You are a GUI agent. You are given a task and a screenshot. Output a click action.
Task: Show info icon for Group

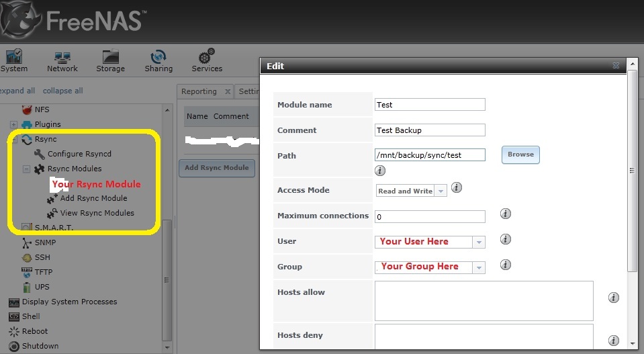pyautogui.click(x=506, y=265)
